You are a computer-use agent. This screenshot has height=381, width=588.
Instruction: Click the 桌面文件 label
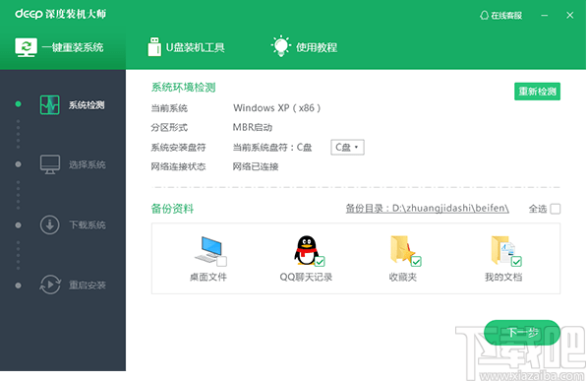[x=208, y=277]
